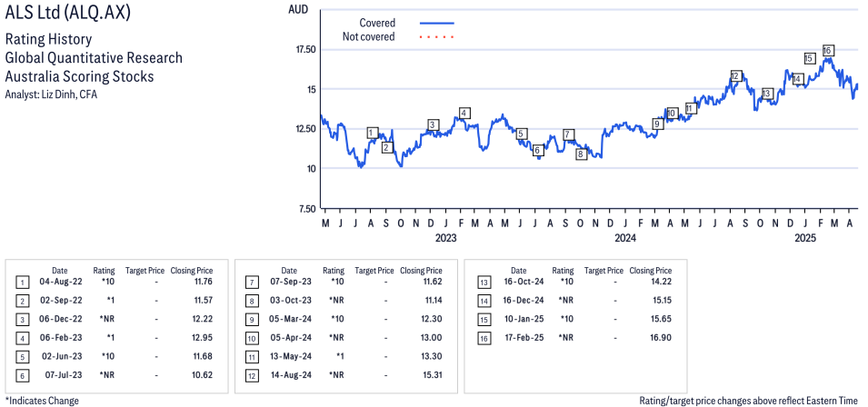
Task: Click the boxed 15 in the rating table
Action: coord(483,320)
